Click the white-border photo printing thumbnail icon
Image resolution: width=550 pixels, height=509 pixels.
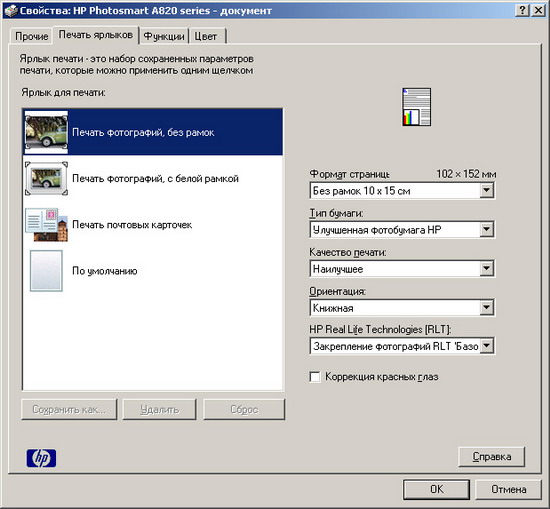point(46,179)
